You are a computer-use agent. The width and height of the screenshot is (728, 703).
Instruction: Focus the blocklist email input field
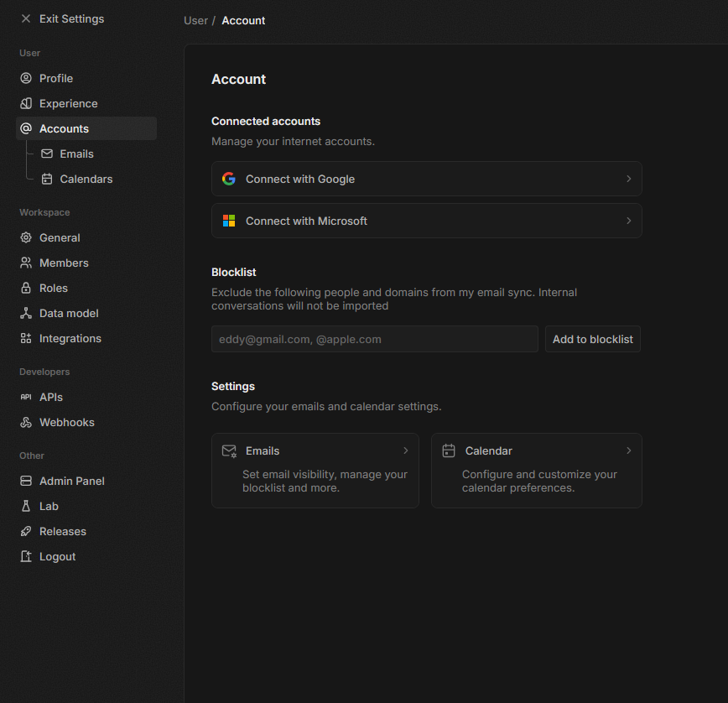coord(375,339)
